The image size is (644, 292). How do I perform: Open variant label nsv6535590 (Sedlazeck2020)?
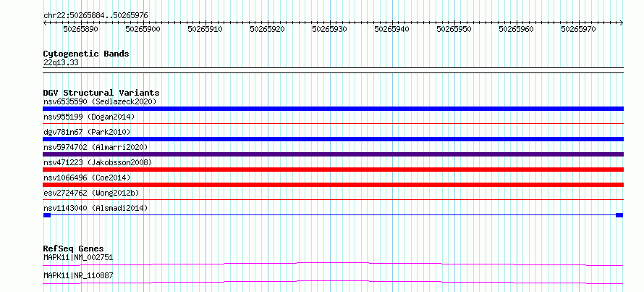tap(100, 101)
